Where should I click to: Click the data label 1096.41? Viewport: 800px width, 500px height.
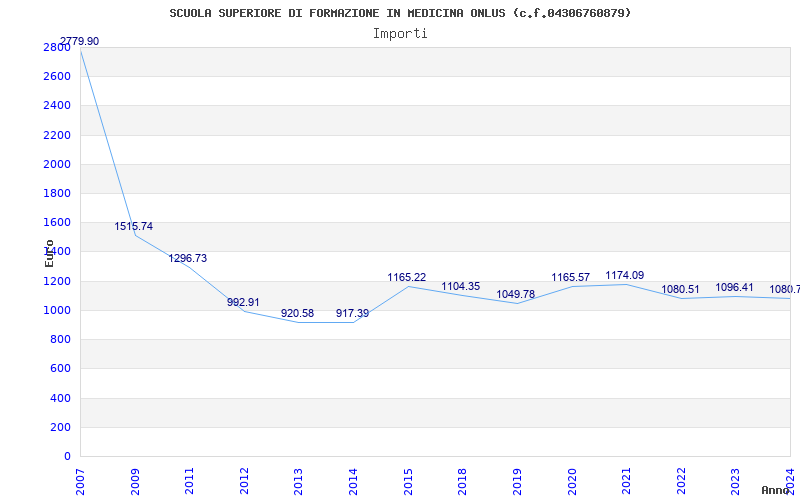(x=735, y=287)
